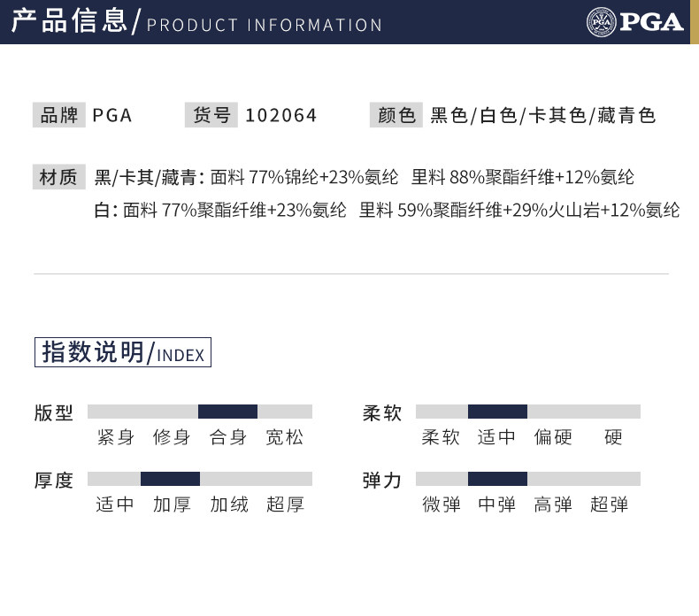Click the 颜色 label box
The image size is (699, 616).
396,115
